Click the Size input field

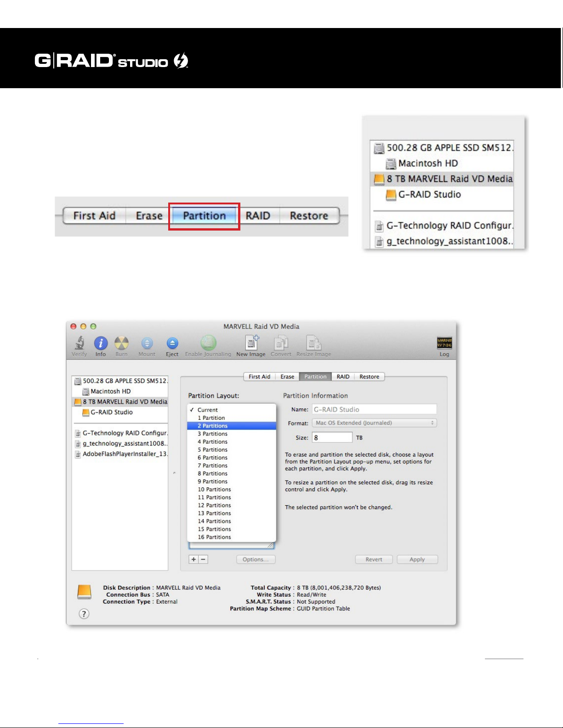(x=332, y=438)
